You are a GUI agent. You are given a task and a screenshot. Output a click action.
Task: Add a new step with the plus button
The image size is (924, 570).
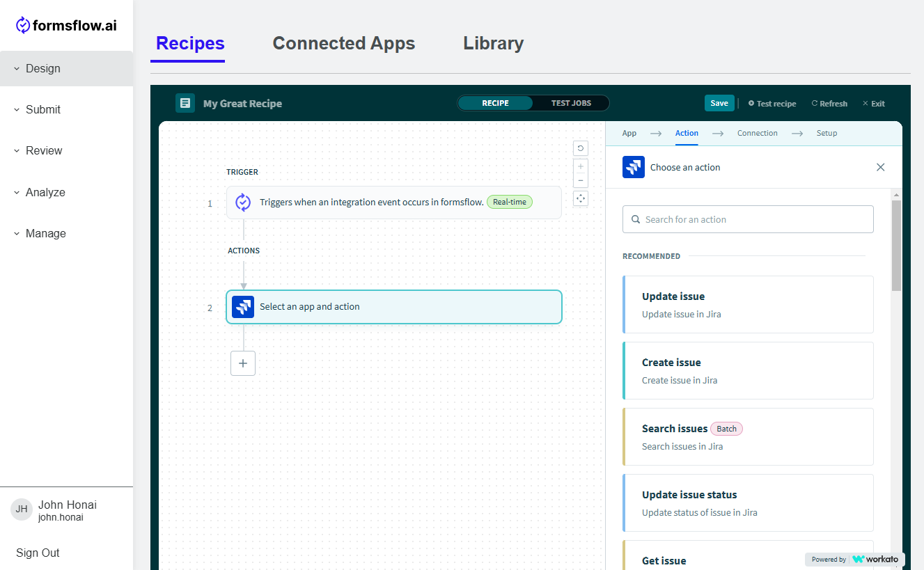pyautogui.click(x=243, y=363)
